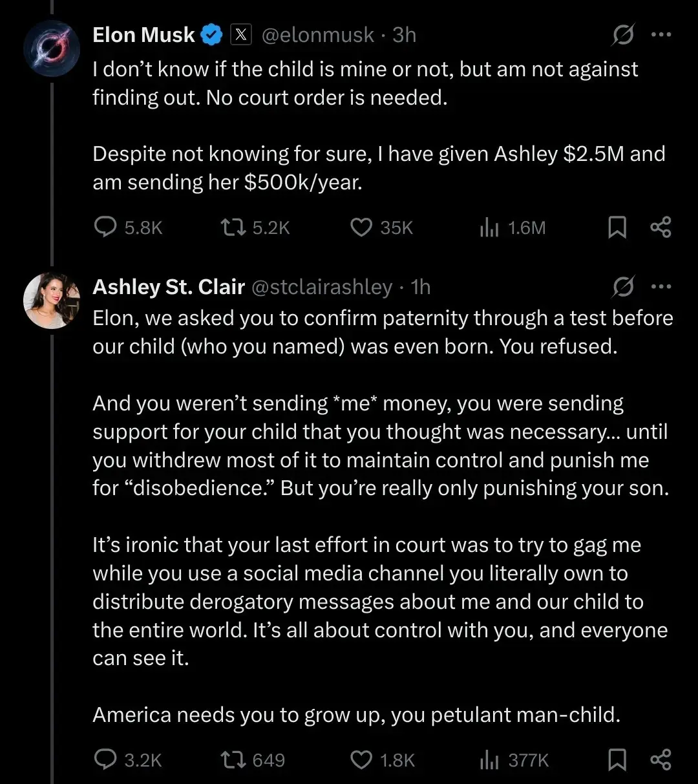The height and width of the screenshot is (784, 698).
Task: Open Grok icon on Elon Musk's post
Action: (x=623, y=36)
